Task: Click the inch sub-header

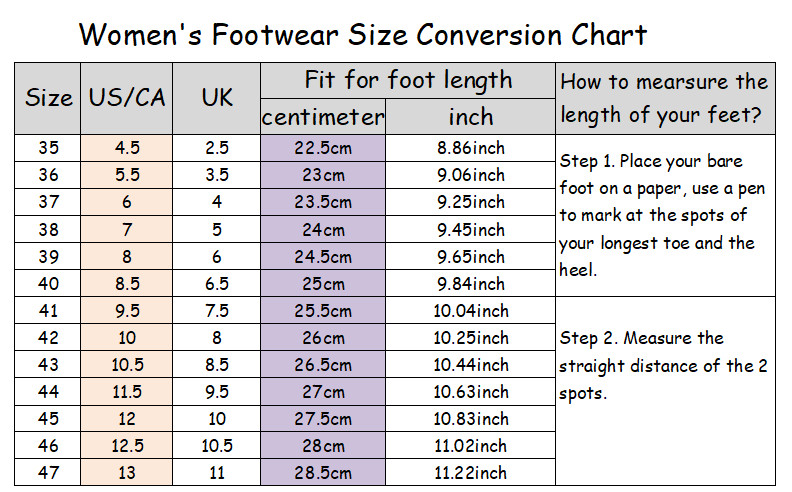Action: (471, 117)
